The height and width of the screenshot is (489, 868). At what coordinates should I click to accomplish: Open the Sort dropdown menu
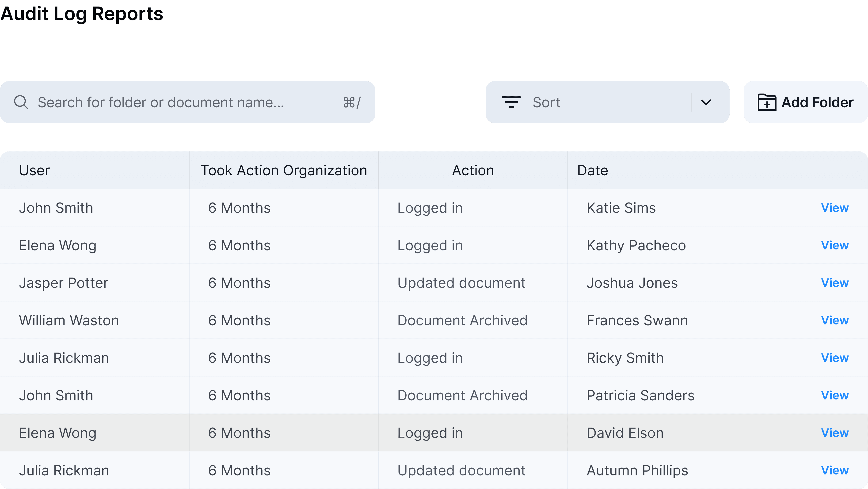(x=593, y=102)
